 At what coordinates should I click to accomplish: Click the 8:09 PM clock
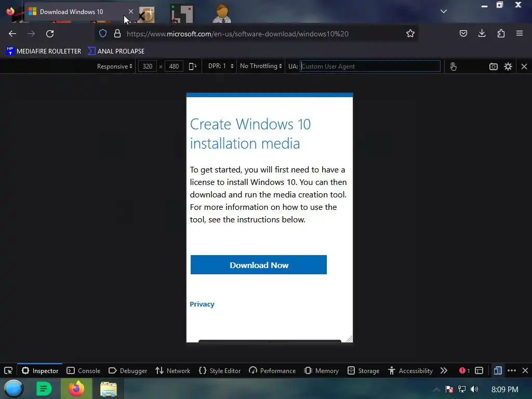(504, 390)
